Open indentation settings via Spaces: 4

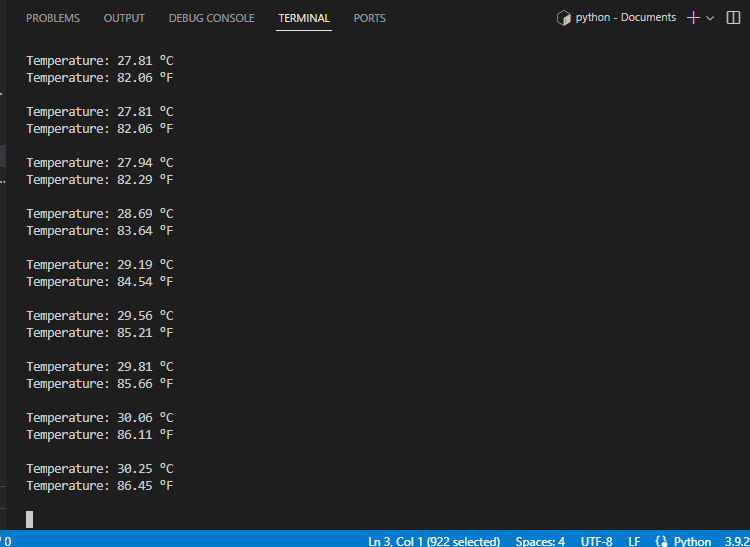[540, 541]
